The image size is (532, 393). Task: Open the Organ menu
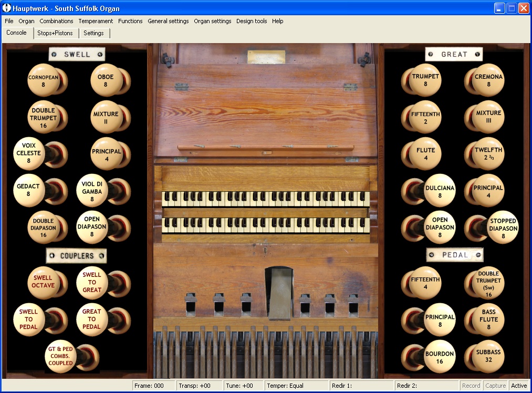pyautogui.click(x=26, y=21)
